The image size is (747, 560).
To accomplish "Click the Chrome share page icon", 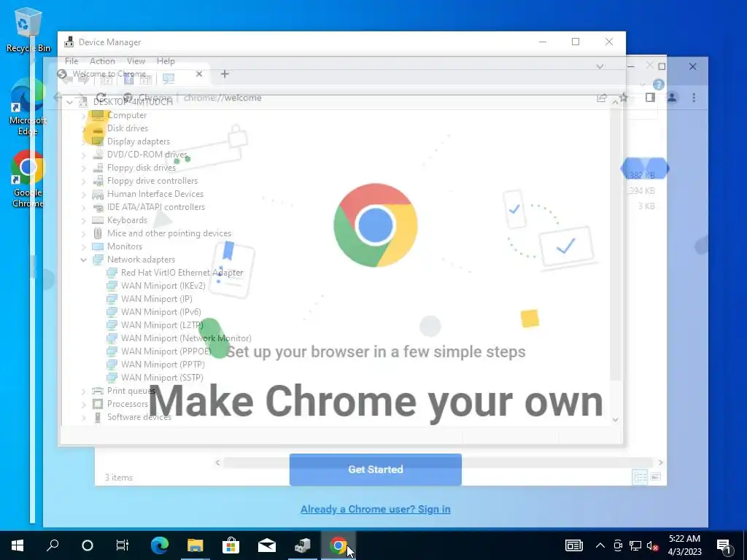I will 602,98.
